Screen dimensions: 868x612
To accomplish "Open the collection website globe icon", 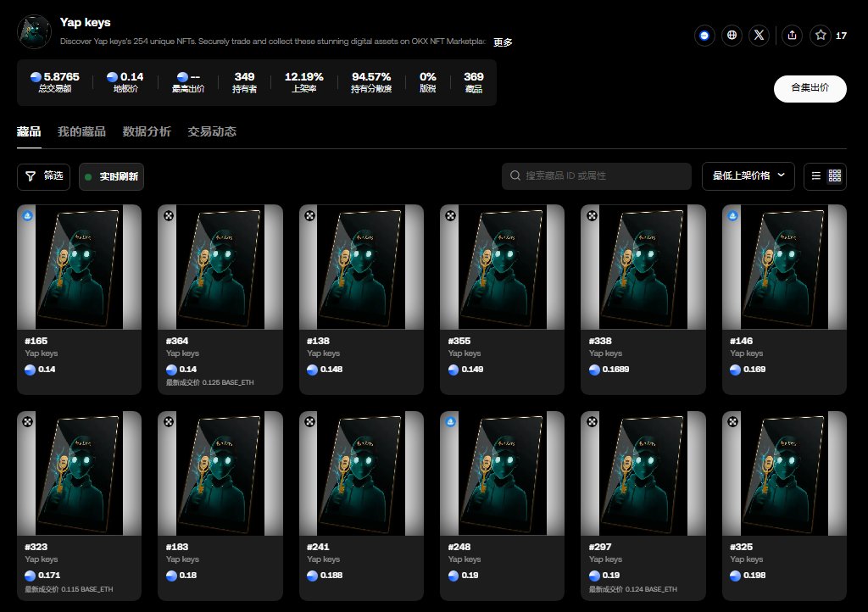I will coord(732,36).
